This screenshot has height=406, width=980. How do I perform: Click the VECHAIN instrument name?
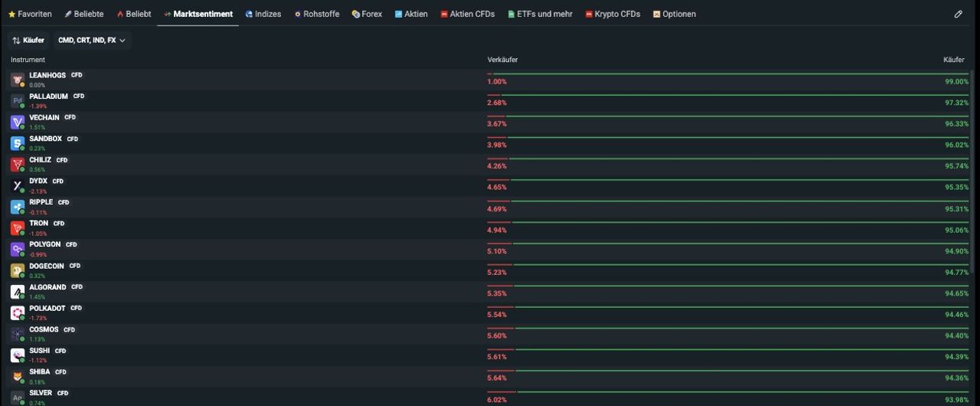pos(44,117)
